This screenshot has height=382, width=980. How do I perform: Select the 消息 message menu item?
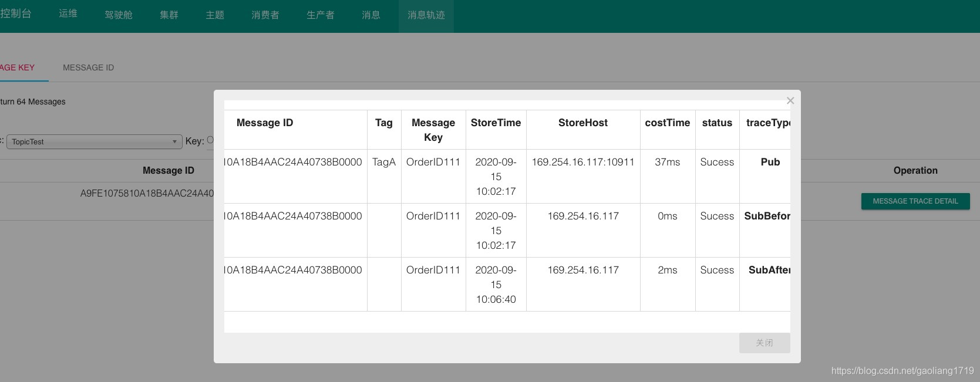(x=371, y=15)
